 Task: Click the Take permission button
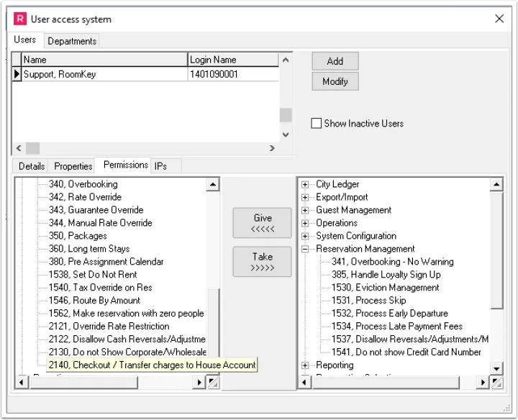pyautogui.click(x=263, y=262)
